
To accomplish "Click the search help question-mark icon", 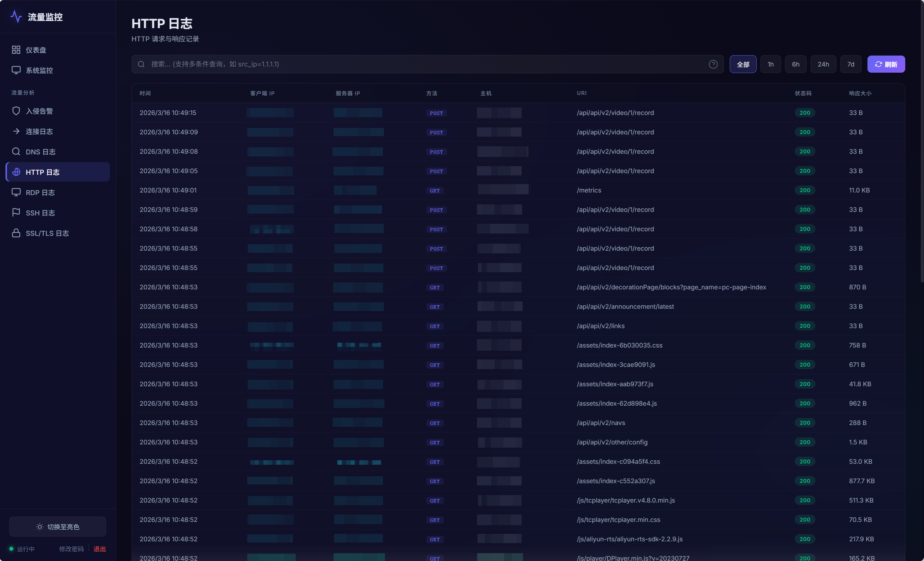I will click(713, 64).
